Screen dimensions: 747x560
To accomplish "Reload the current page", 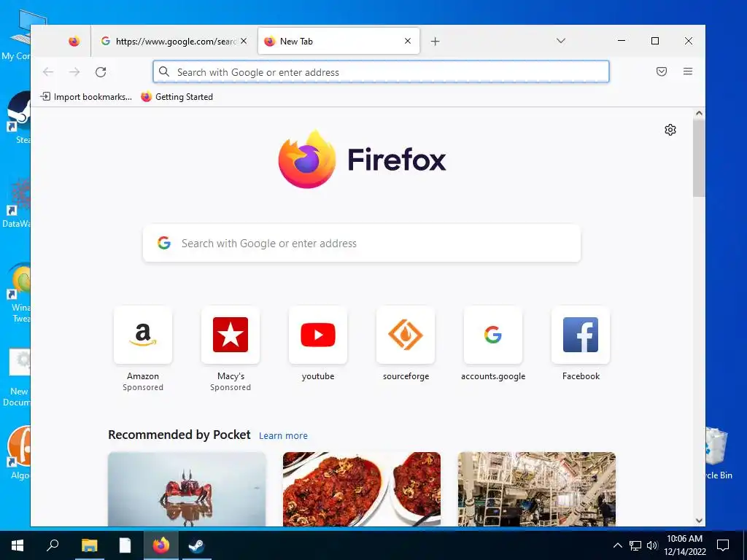I will click(x=101, y=72).
